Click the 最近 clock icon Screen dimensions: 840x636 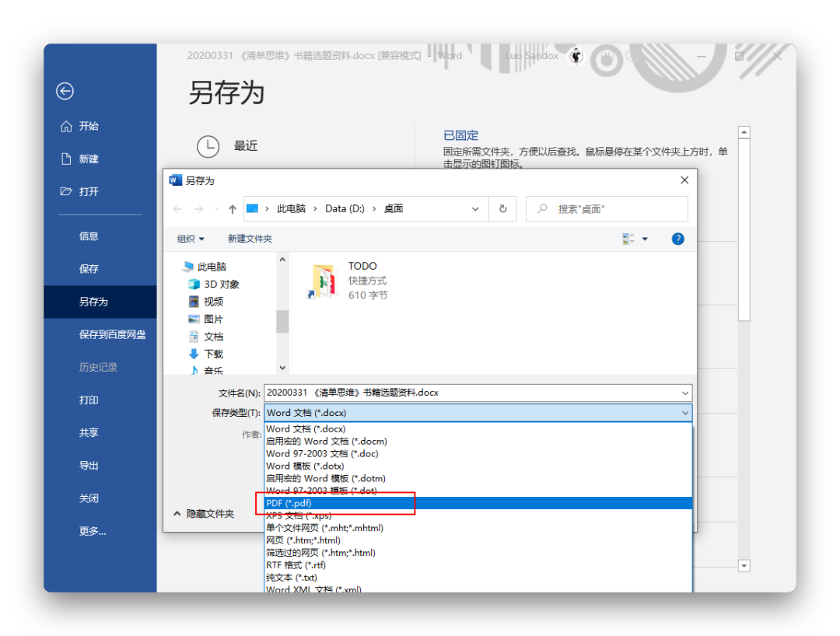(208, 146)
